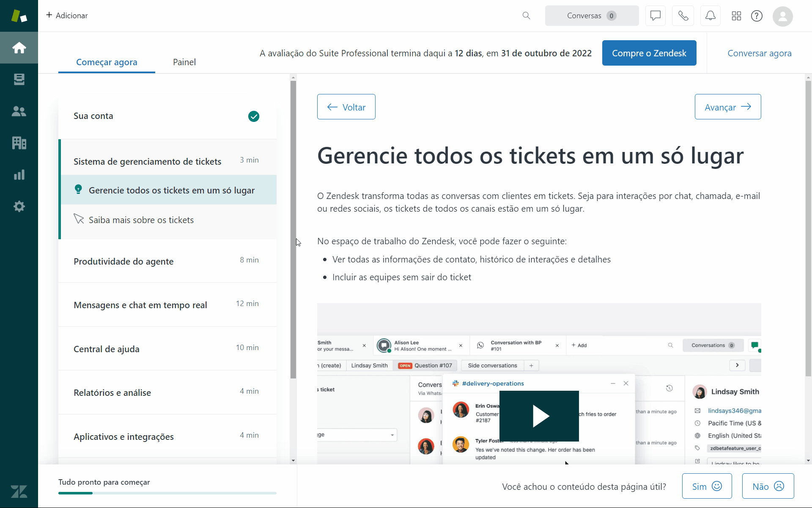
Task: Click the left panel scrollbar thumb
Action: click(293, 229)
